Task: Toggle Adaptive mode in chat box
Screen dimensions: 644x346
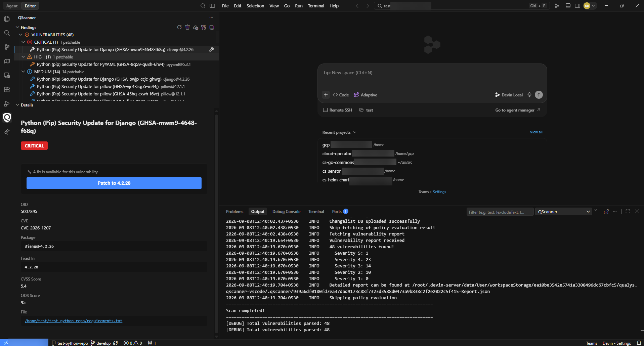Action: coord(366,95)
